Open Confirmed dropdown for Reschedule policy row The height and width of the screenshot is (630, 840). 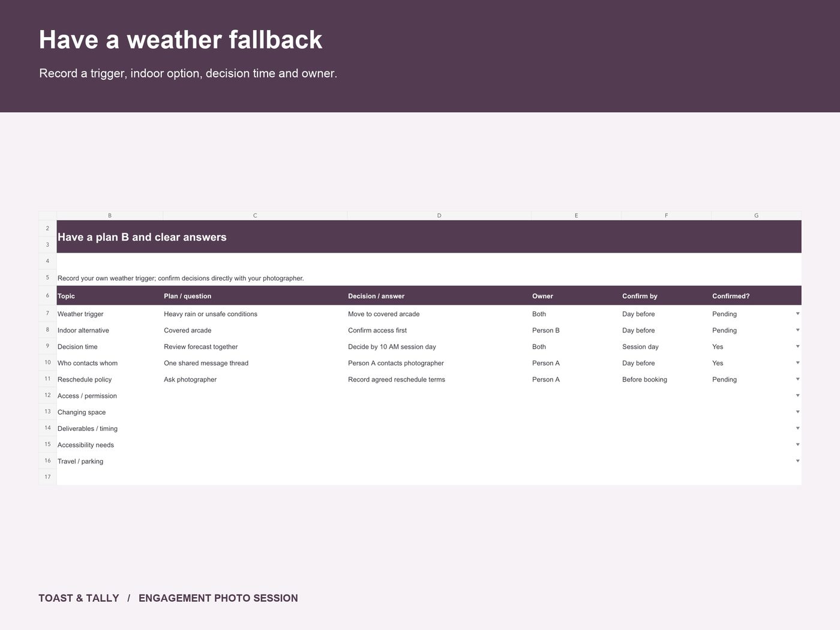797,379
